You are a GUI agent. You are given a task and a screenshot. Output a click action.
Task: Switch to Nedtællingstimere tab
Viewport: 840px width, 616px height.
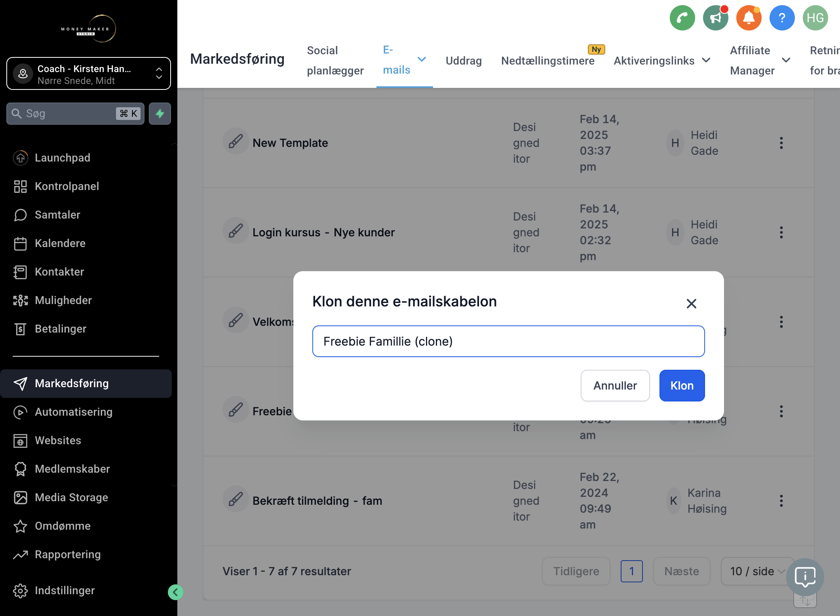tap(547, 61)
